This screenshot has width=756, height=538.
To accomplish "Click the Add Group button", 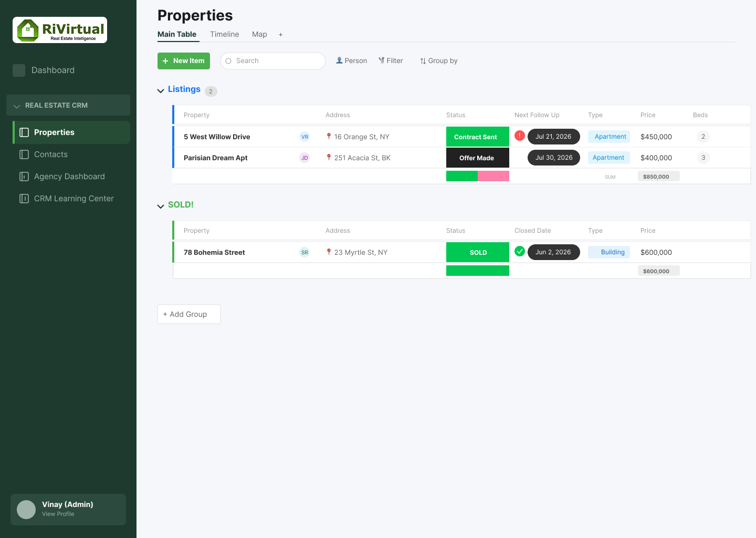I will tap(189, 314).
